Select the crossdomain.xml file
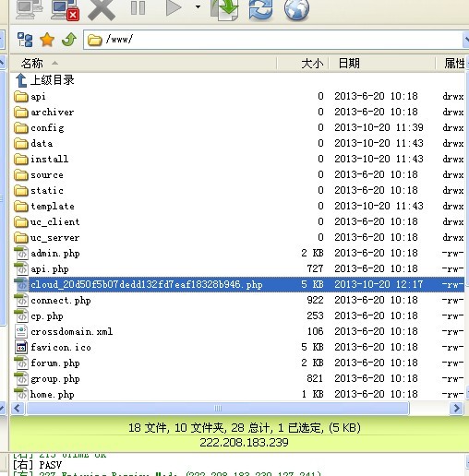The width and height of the screenshot is (469, 476). coord(237,331)
